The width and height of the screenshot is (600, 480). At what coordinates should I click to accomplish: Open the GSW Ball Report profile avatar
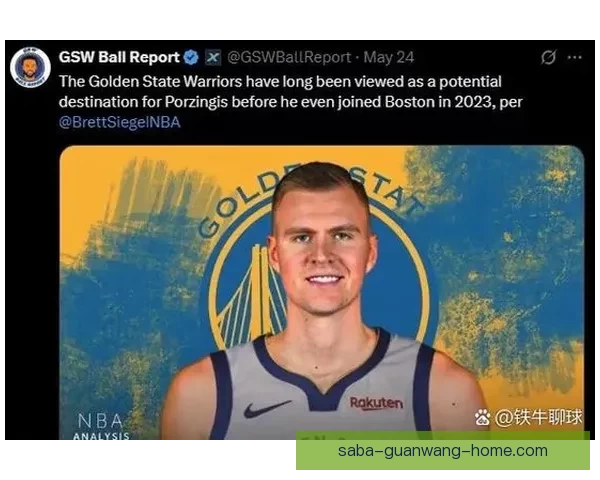30,67
